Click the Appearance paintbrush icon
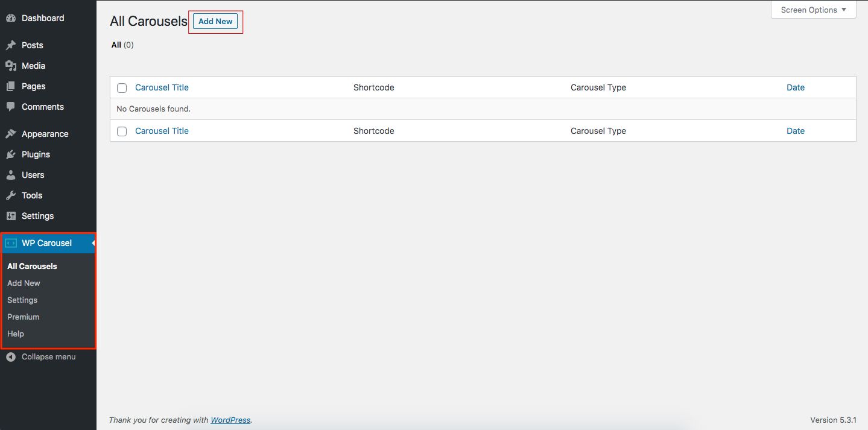868x430 pixels. tap(11, 134)
